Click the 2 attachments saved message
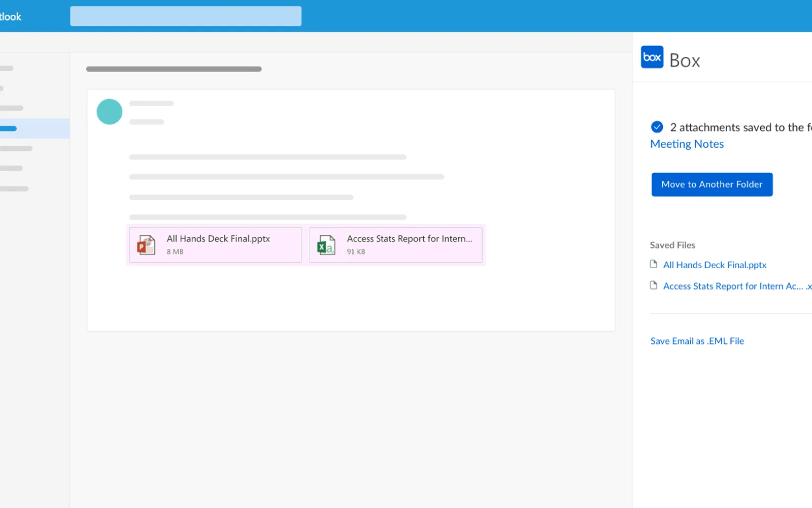 pos(741,128)
